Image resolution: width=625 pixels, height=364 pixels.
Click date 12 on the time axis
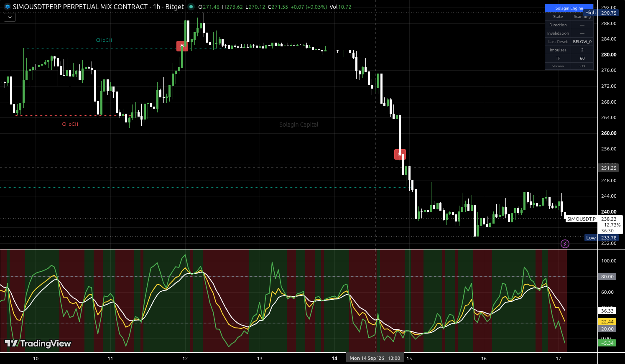[x=185, y=359]
